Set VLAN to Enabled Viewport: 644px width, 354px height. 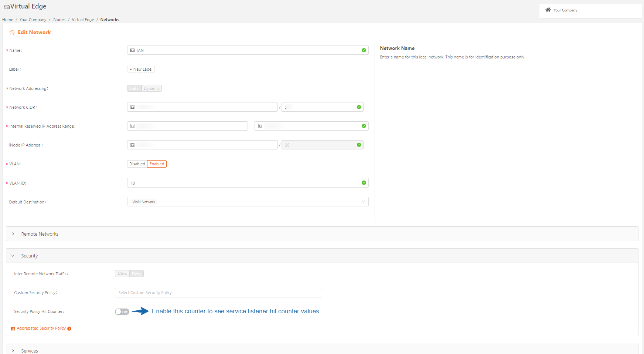pyautogui.click(x=157, y=164)
